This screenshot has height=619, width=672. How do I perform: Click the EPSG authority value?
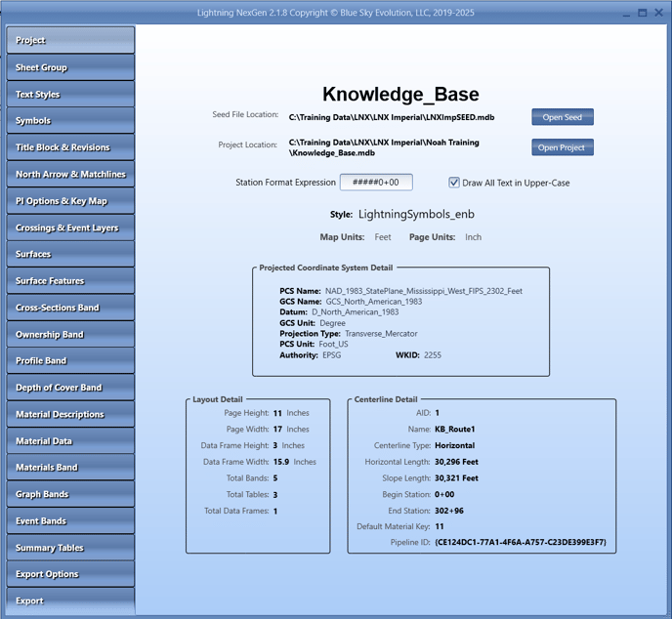point(332,355)
